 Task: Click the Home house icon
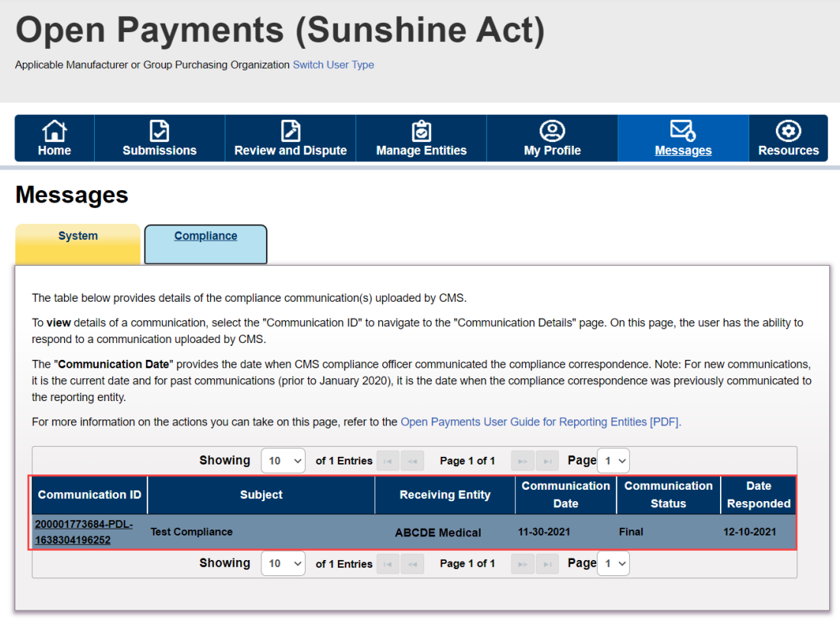point(54,131)
